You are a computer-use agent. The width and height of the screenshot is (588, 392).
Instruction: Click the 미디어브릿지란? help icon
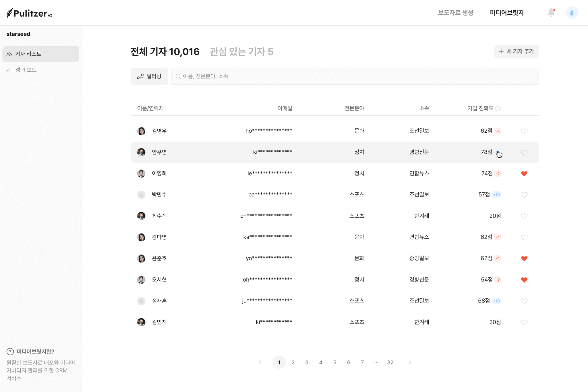pos(10,352)
